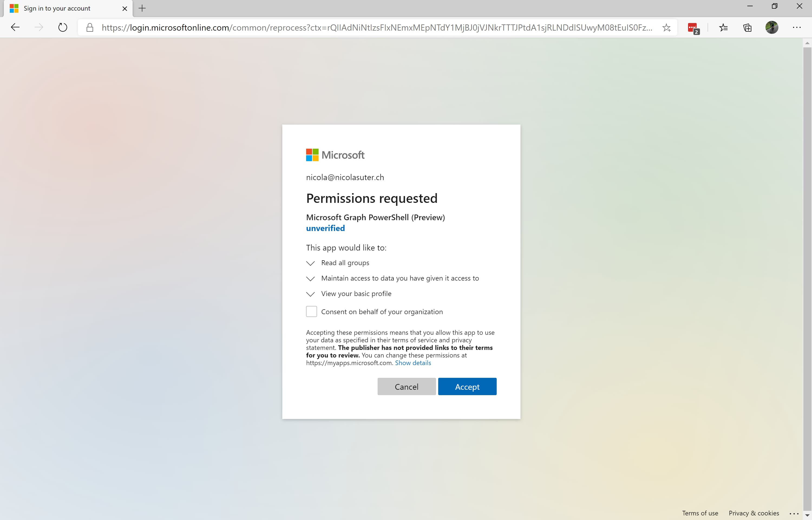Click the page scrollbar down arrow
This screenshot has height=520, width=812.
(x=807, y=516)
